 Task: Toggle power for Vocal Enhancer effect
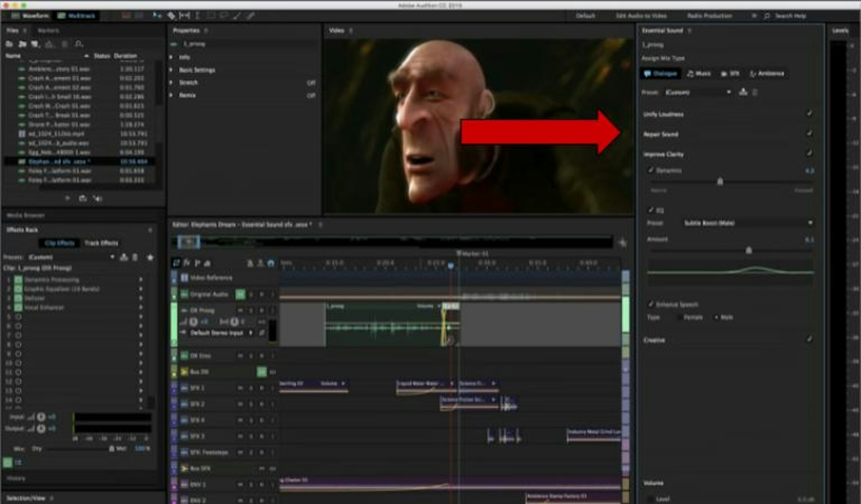click(18, 308)
